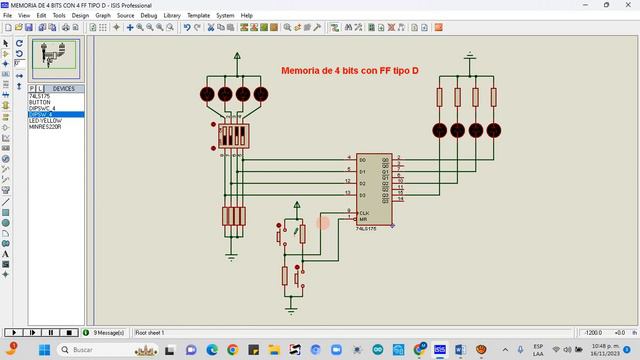The height and width of the screenshot is (360, 640).
Task: Open the View menu
Action: tap(24, 16)
